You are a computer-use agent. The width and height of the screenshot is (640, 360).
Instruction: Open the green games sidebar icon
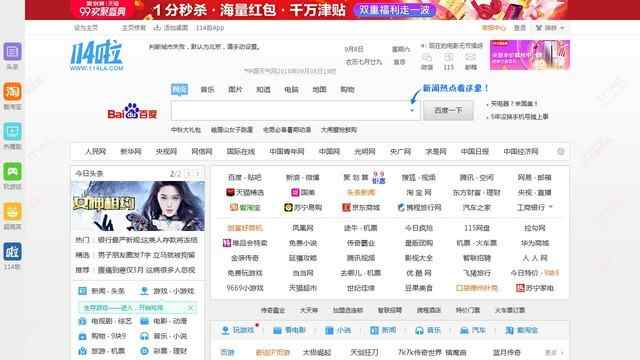point(12,172)
